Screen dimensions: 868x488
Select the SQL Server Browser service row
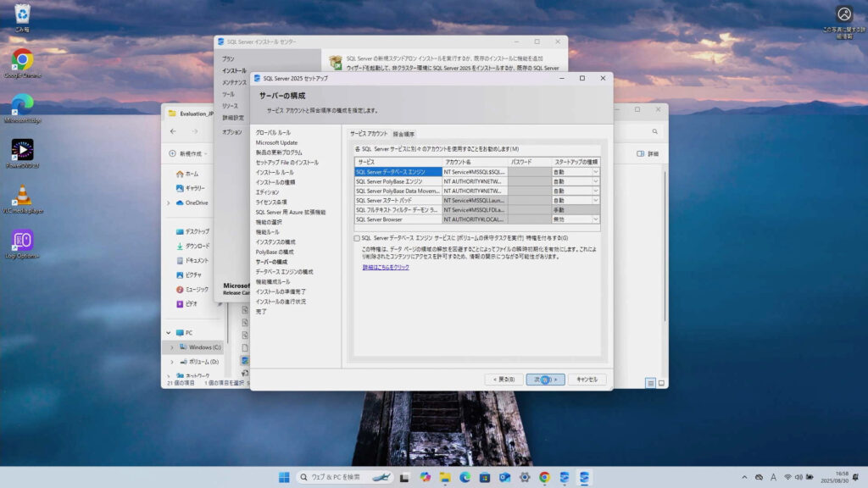pos(398,219)
